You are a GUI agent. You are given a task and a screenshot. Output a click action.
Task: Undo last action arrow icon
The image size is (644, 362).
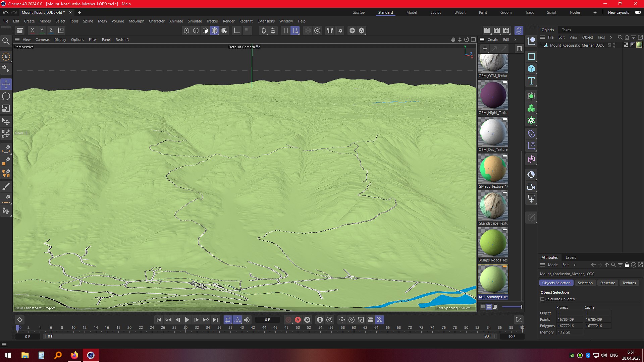[5, 12]
